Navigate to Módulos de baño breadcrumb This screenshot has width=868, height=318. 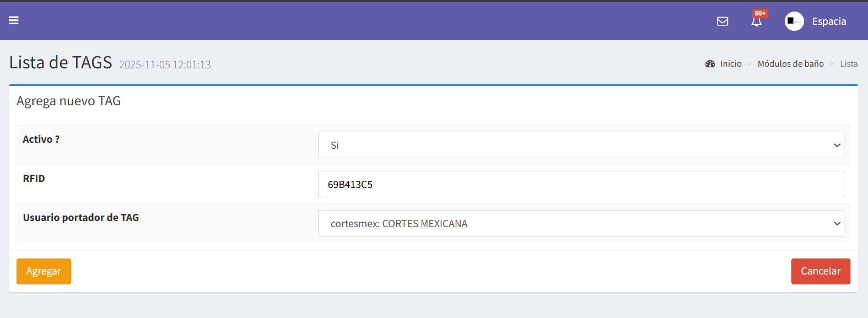tap(790, 64)
